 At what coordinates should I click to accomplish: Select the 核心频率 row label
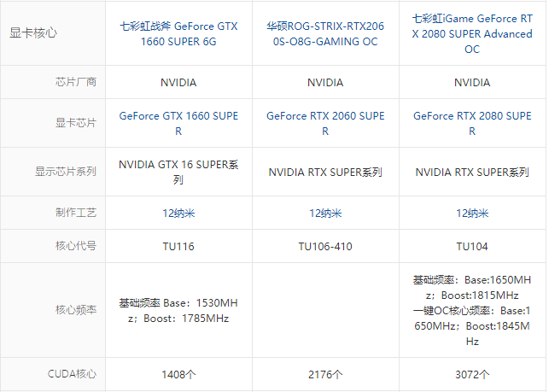pos(75,310)
